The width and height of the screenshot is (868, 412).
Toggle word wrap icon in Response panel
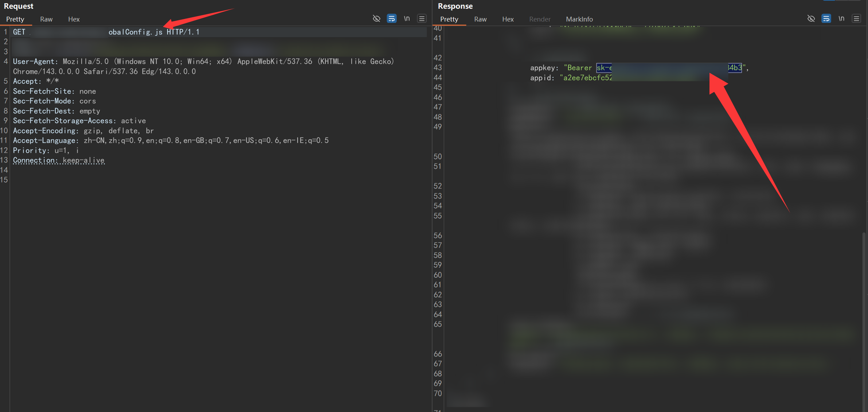click(826, 18)
